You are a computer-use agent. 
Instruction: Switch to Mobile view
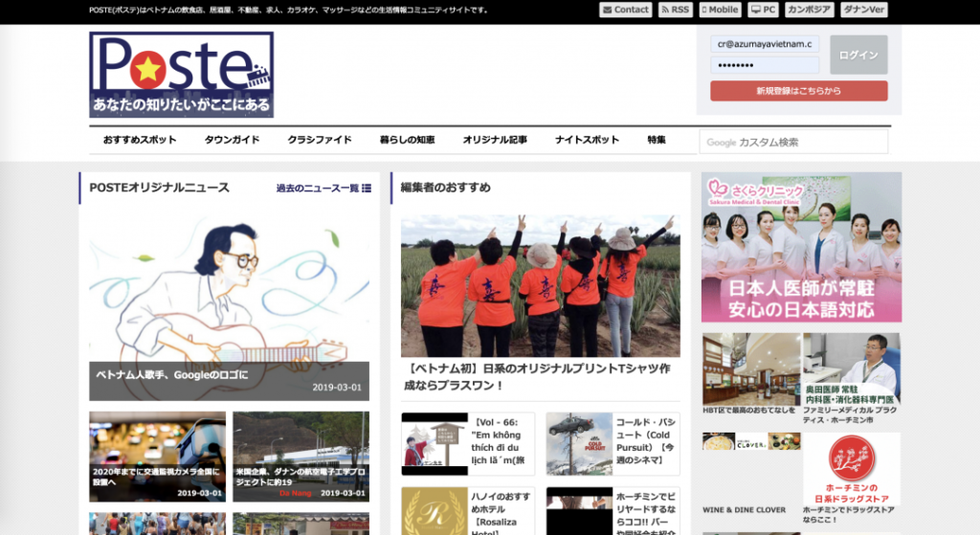click(x=720, y=10)
